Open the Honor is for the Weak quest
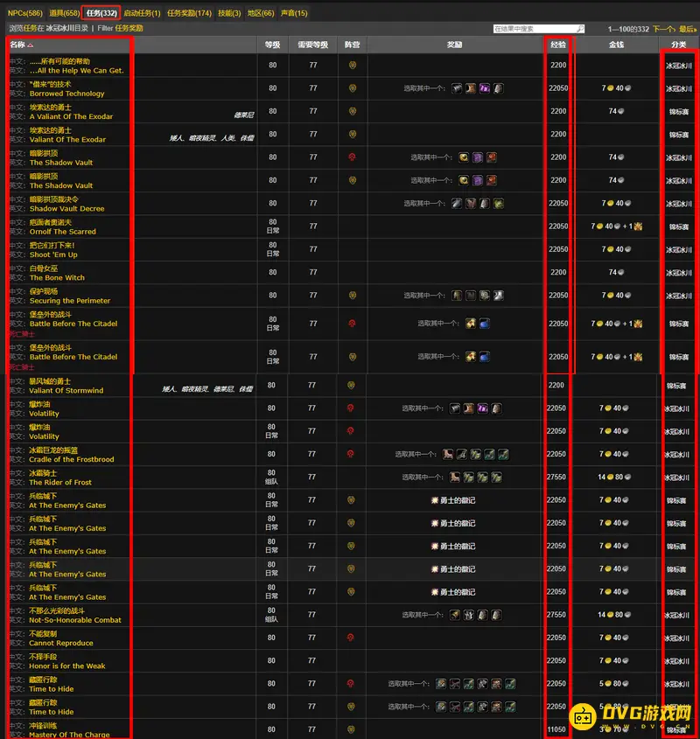The height and width of the screenshot is (739, 700). click(67, 666)
